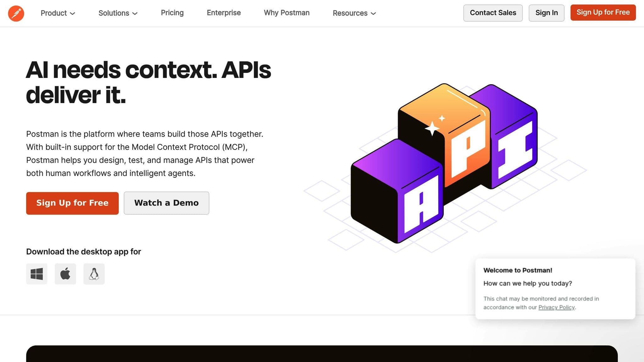
Task: Go to the Enterprise page
Action: (224, 13)
